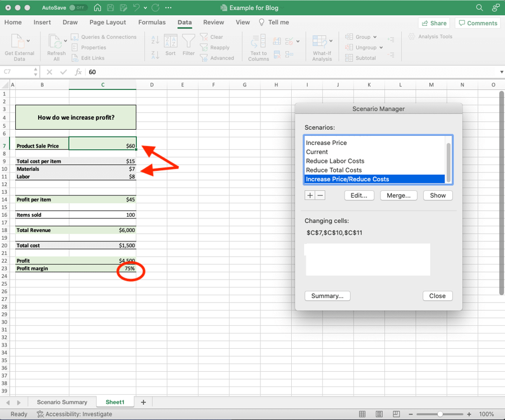This screenshot has height=420, width=505.
Task: Select the Current scenario
Action: pos(317,152)
